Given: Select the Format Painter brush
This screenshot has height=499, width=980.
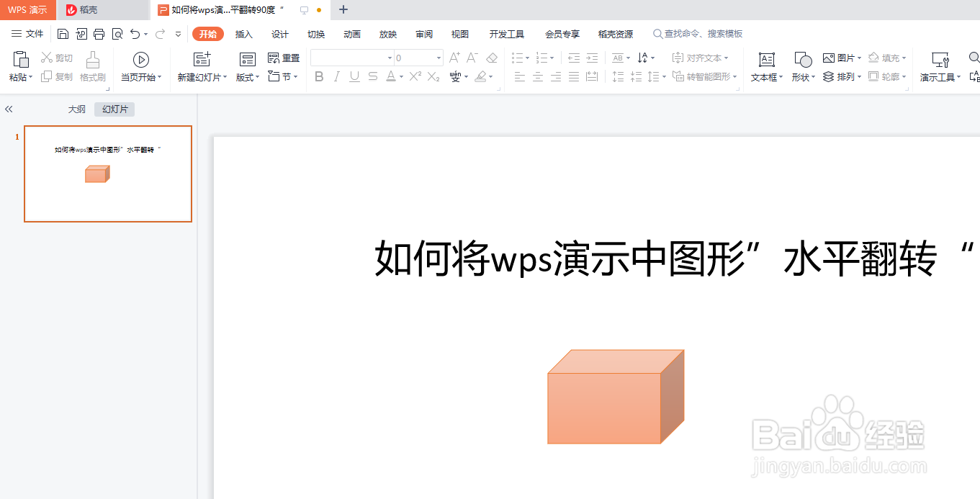Looking at the screenshot, I should pos(93,59).
